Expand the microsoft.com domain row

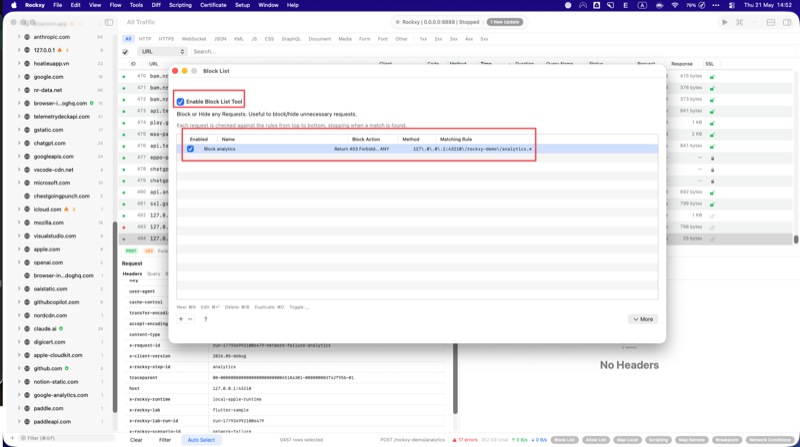click(x=19, y=183)
